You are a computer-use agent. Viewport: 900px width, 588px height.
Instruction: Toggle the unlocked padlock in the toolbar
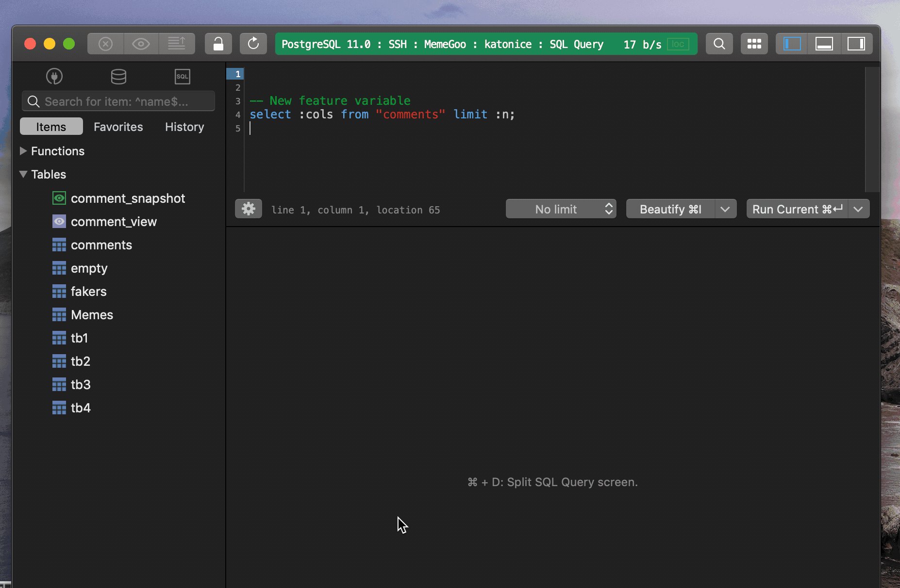pos(218,44)
